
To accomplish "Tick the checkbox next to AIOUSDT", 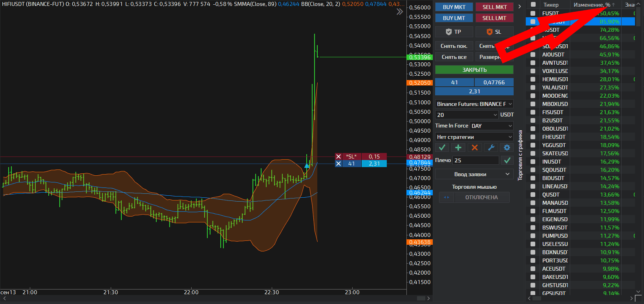I will 533,55.
